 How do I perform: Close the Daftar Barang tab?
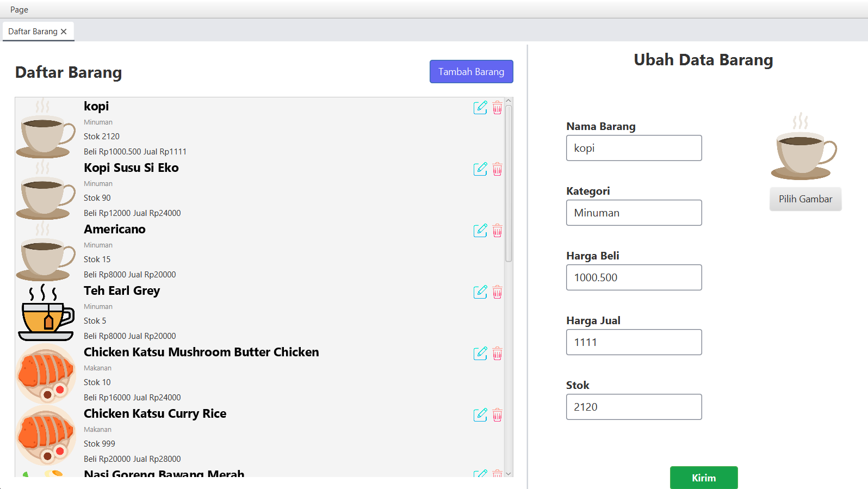(x=64, y=32)
